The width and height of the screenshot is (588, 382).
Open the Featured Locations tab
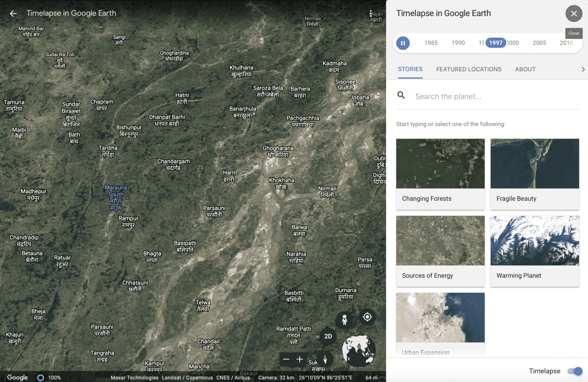tap(469, 69)
